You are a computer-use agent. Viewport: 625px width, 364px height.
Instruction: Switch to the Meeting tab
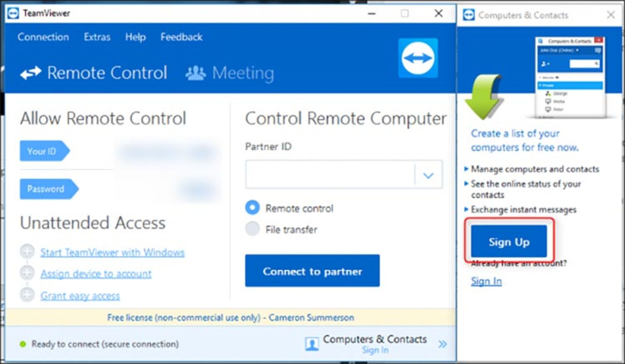(230, 73)
